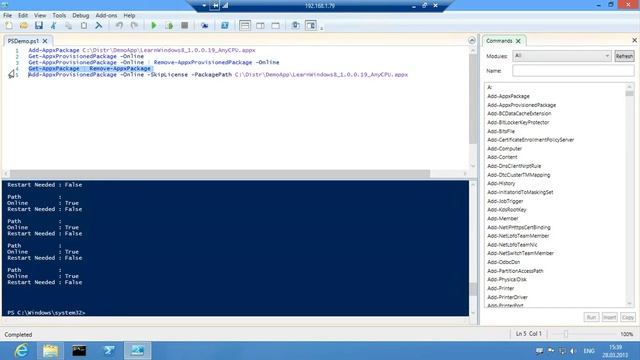Viewport: 640px width, 360px height.
Task: Show the script pane on top layout
Action: (x=245, y=26)
